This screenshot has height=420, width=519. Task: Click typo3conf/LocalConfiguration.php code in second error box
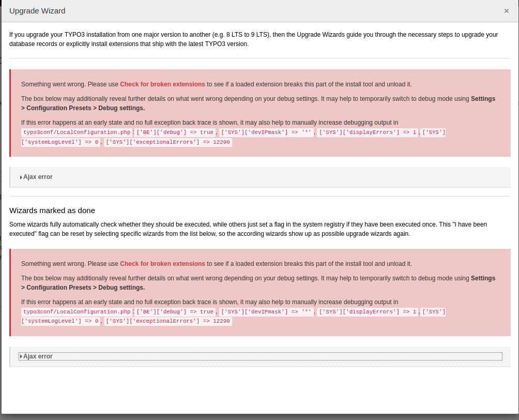click(x=77, y=312)
